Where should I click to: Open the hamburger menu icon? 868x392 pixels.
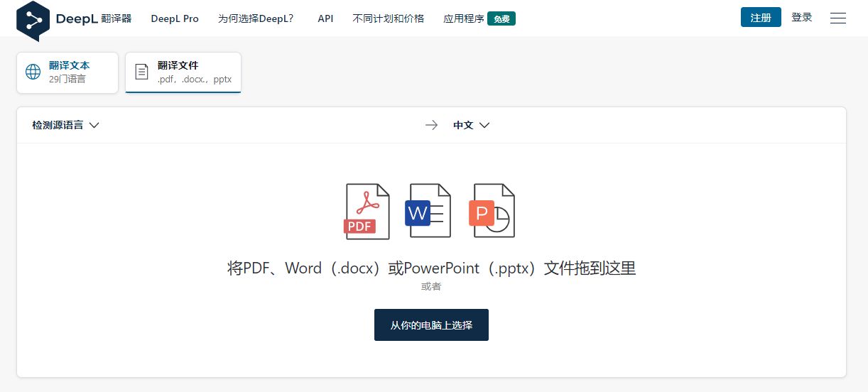click(x=838, y=18)
